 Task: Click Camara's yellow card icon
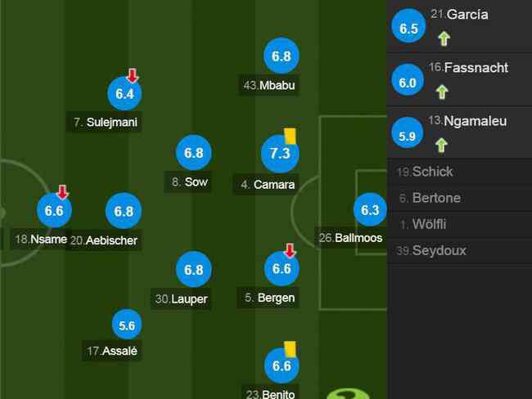pyautogui.click(x=290, y=136)
